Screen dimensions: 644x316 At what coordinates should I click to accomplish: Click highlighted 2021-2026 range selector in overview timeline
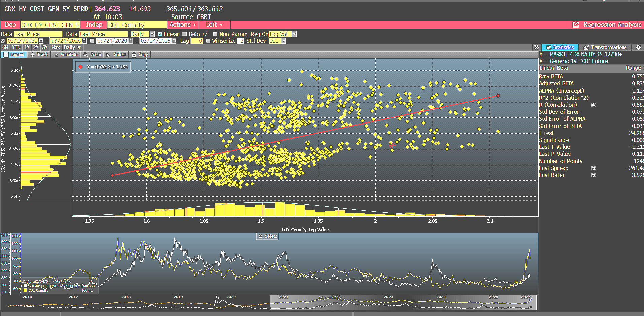click(x=403, y=303)
